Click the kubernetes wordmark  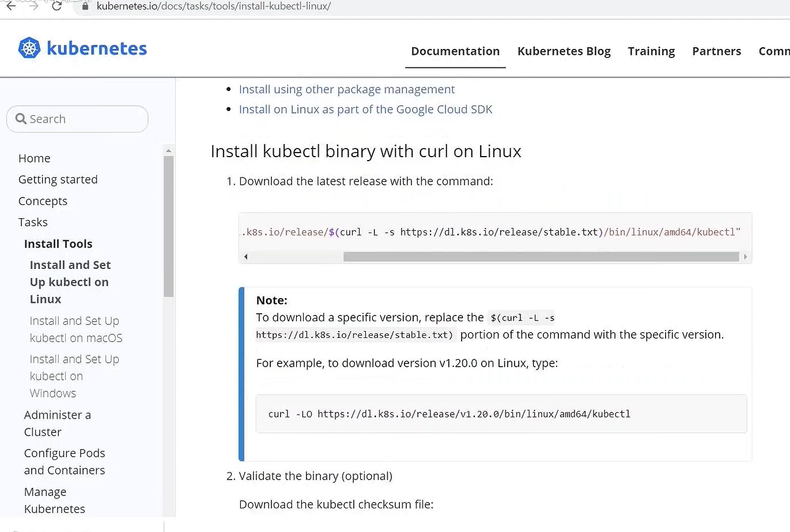(97, 48)
